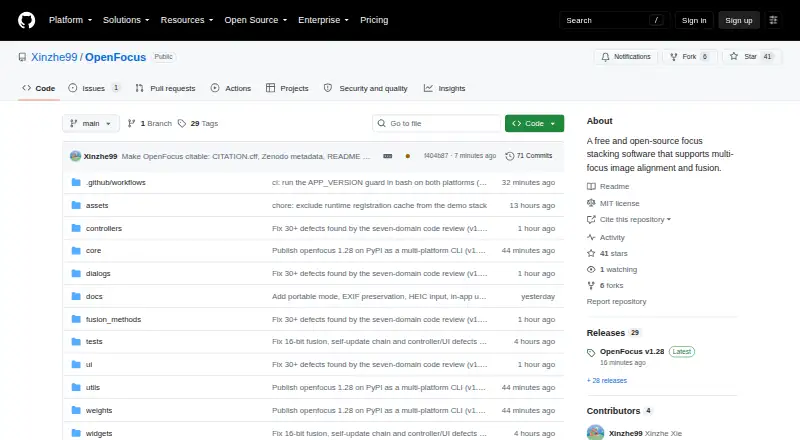Open the main branch selector dropdown
This screenshot has height=440, width=800.
91,124
